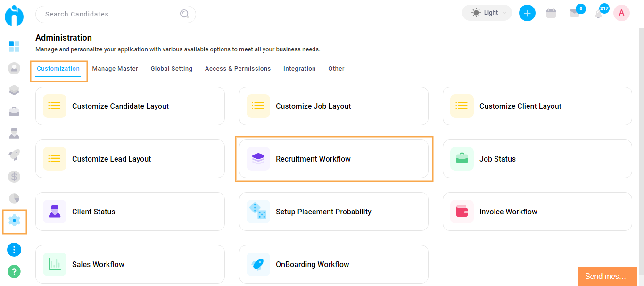Switch to the Access & Permissions tab
This screenshot has width=644, height=286.
tap(238, 69)
